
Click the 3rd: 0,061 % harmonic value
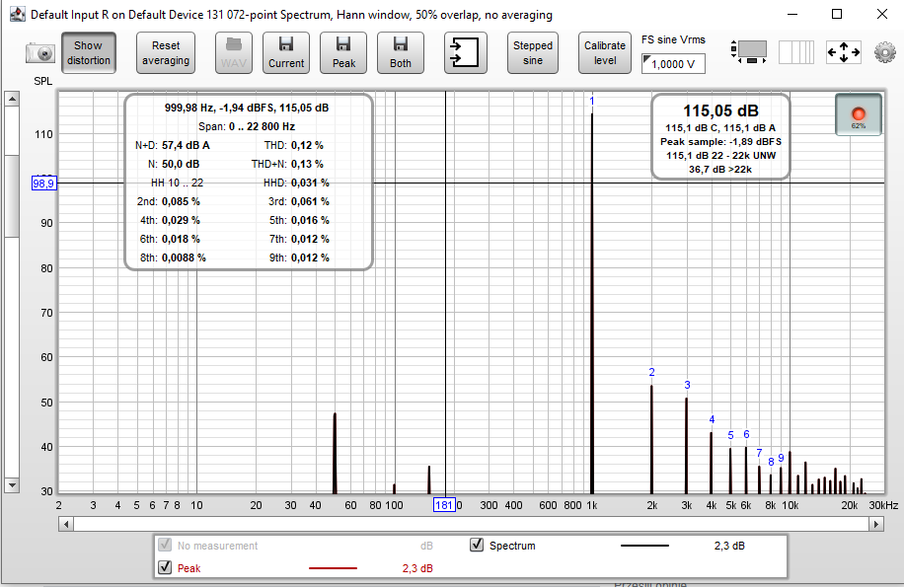[299, 202]
